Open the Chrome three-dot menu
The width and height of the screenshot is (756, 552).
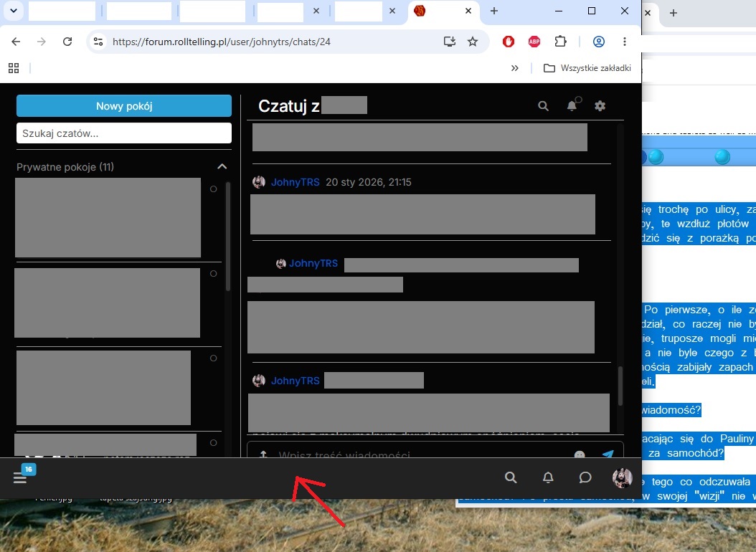624,42
